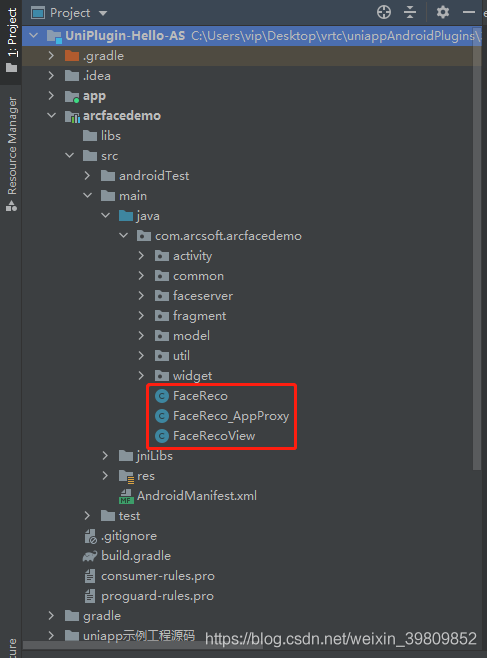Image resolution: width=487 pixels, height=658 pixels.
Task: Hide the Project panel with minus icon
Action: click(469, 13)
